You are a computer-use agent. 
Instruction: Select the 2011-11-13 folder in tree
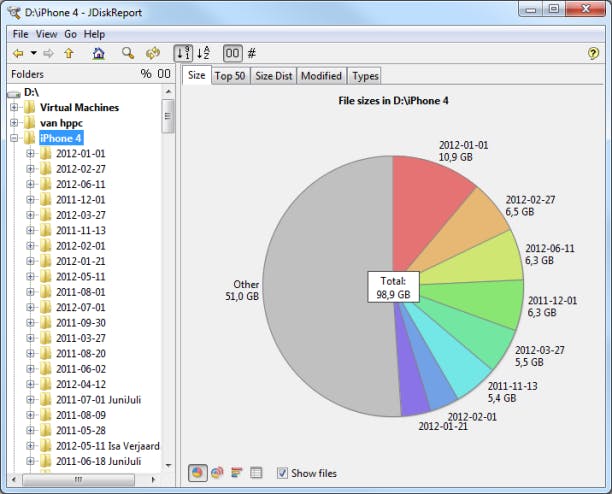click(81, 231)
